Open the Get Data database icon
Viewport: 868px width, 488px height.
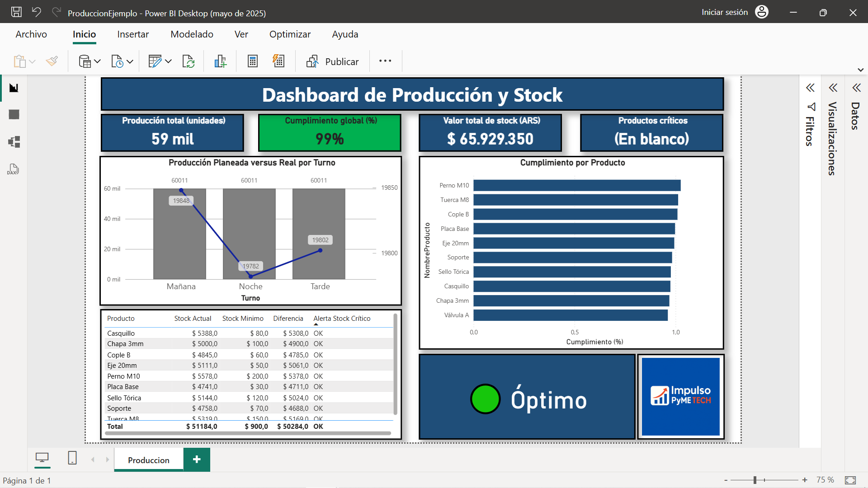point(85,61)
